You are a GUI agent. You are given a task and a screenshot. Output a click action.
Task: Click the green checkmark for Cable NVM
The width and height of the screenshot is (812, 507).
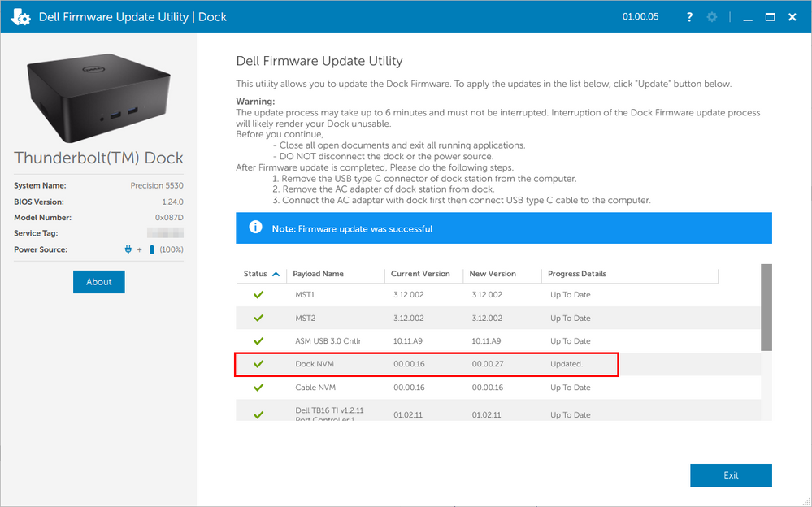(258, 388)
